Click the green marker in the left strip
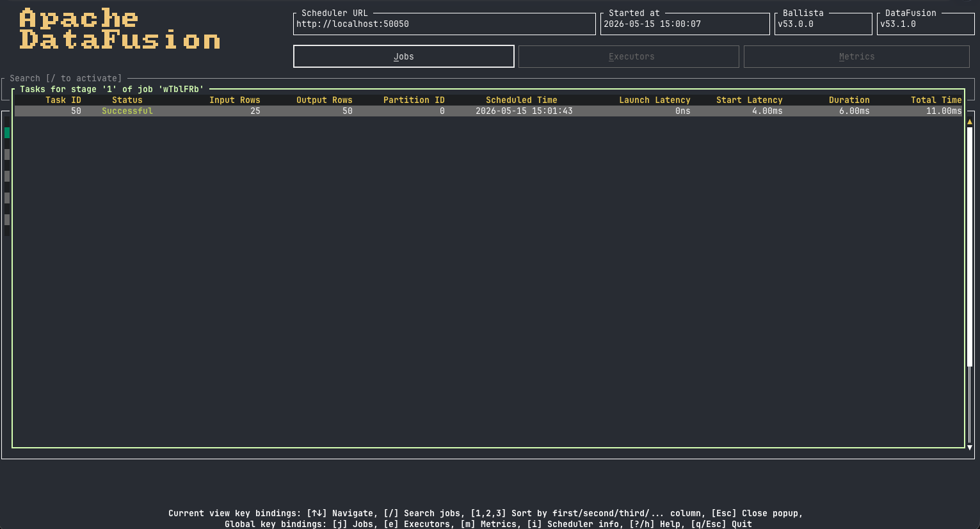This screenshot has height=529, width=980. point(7,132)
